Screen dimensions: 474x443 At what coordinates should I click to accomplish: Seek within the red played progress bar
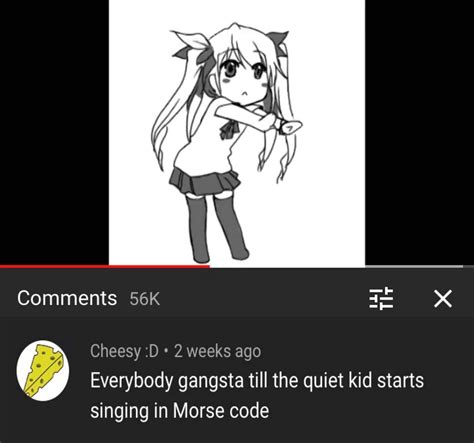pos(105,266)
